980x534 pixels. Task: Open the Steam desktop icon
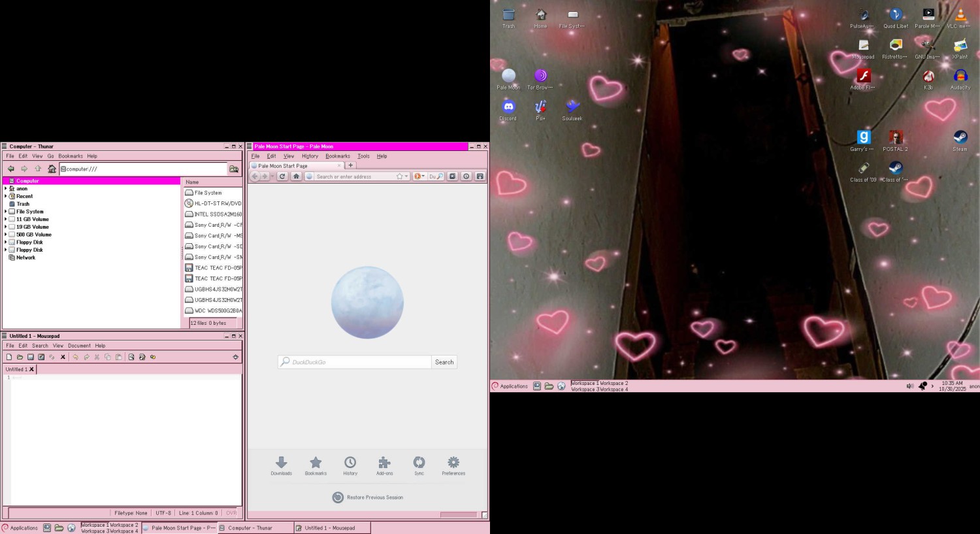[x=960, y=139]
